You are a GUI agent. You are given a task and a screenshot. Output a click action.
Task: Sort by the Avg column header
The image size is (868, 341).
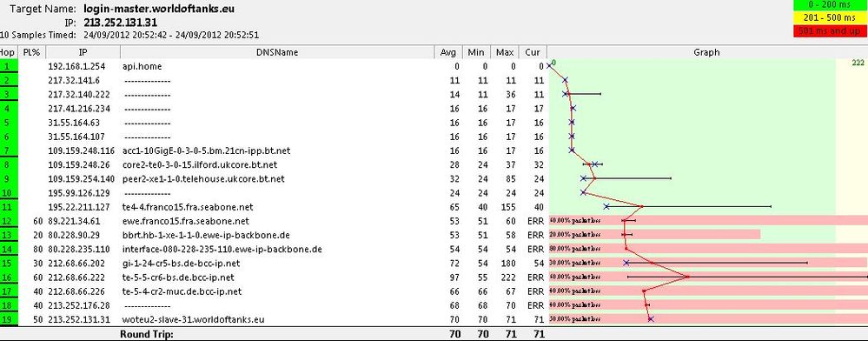pyautogui.click(x=448, y=53)
